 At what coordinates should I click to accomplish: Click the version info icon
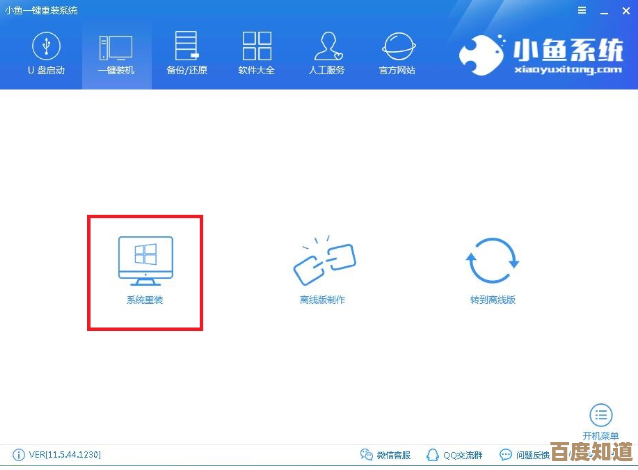19,455
